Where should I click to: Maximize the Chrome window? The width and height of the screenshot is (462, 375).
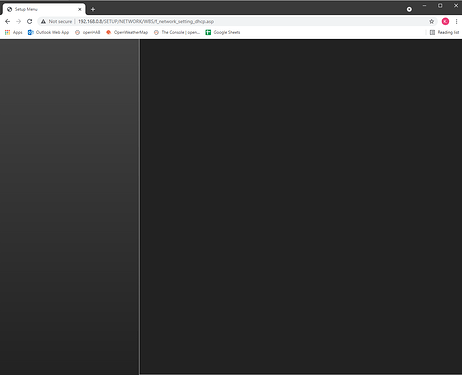point(440,6)
